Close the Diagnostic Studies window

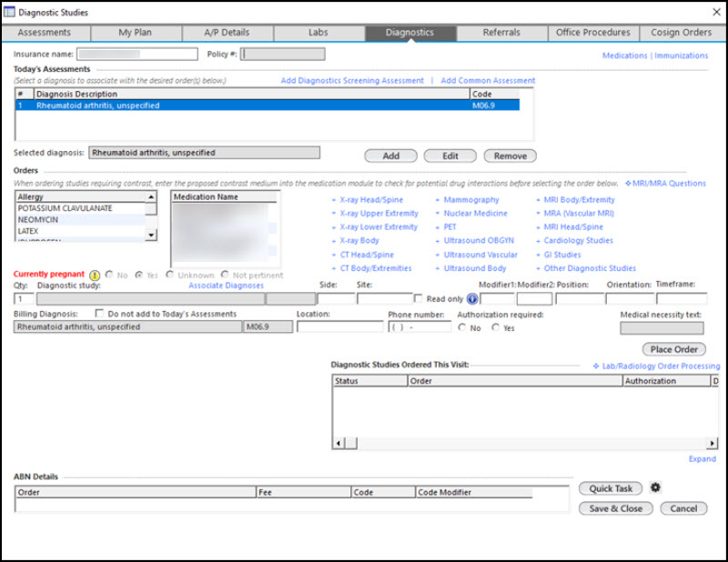point(716,12)
